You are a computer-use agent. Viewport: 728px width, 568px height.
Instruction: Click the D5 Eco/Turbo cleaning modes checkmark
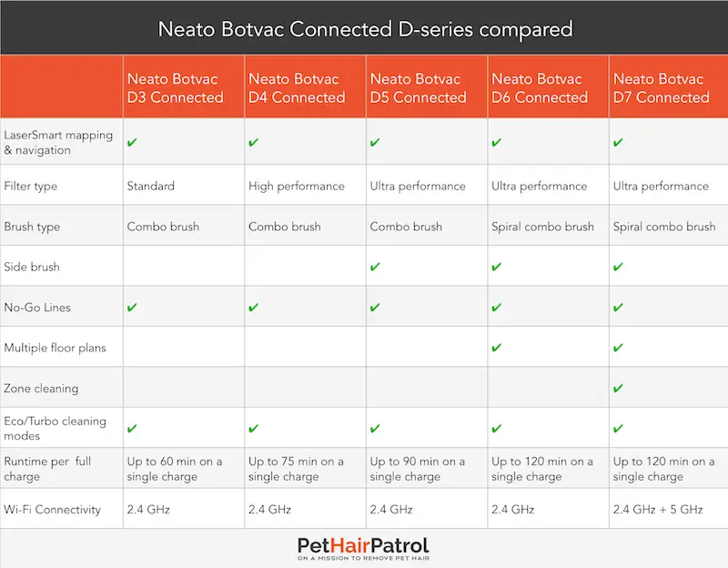pyautogui.click(x=375, y=428)
